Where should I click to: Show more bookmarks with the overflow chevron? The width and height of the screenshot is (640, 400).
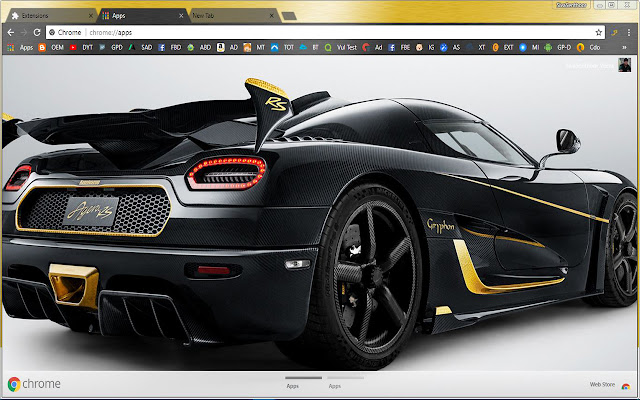coord(624,48)
